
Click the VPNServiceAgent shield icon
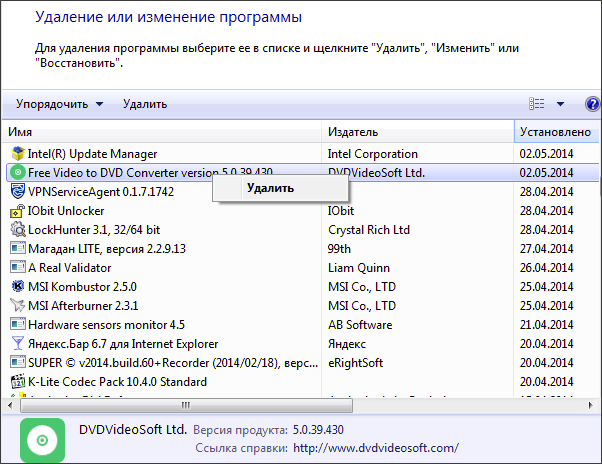tap(18, 191)
